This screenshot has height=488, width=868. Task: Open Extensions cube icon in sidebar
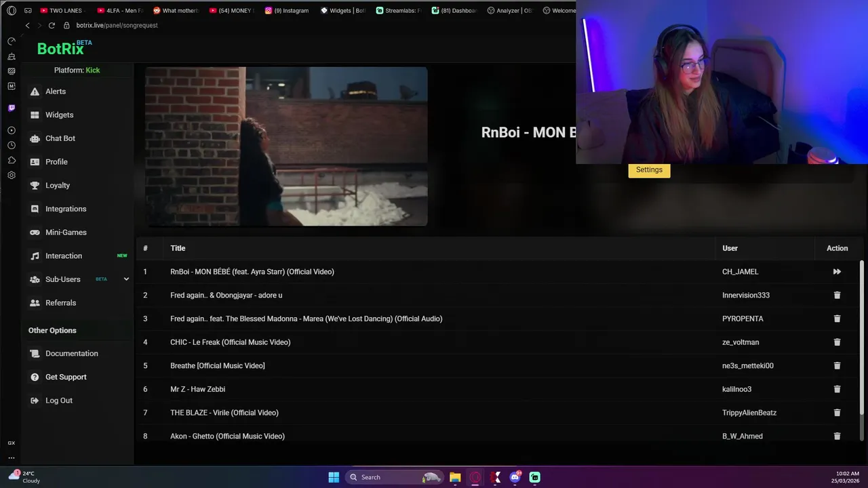click(x=12, y=160)
